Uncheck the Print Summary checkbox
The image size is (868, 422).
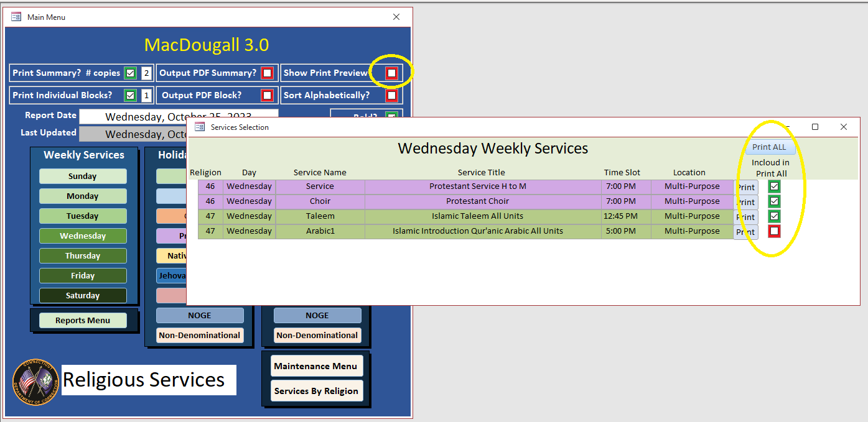[x=130, y=73]
